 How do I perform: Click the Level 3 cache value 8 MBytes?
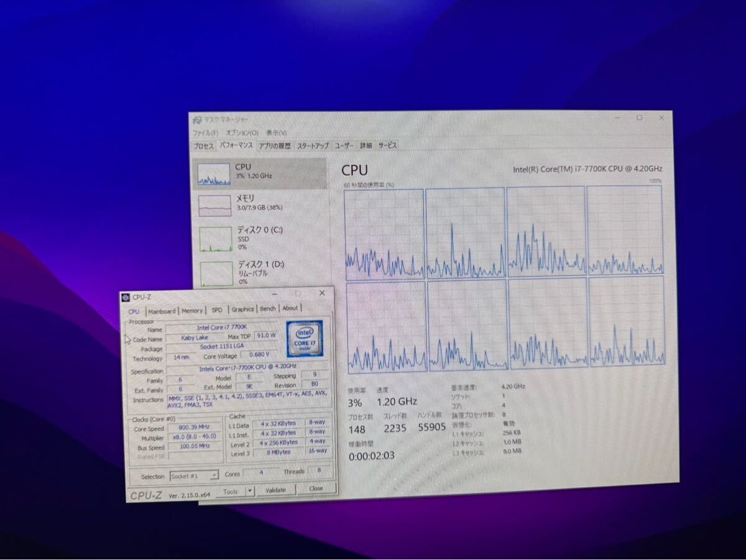tap(279, 452)
